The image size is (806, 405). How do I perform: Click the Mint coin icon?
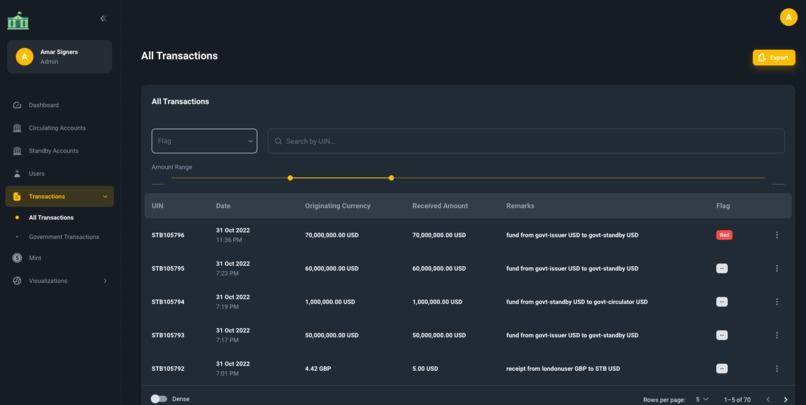tap(17, 258)
